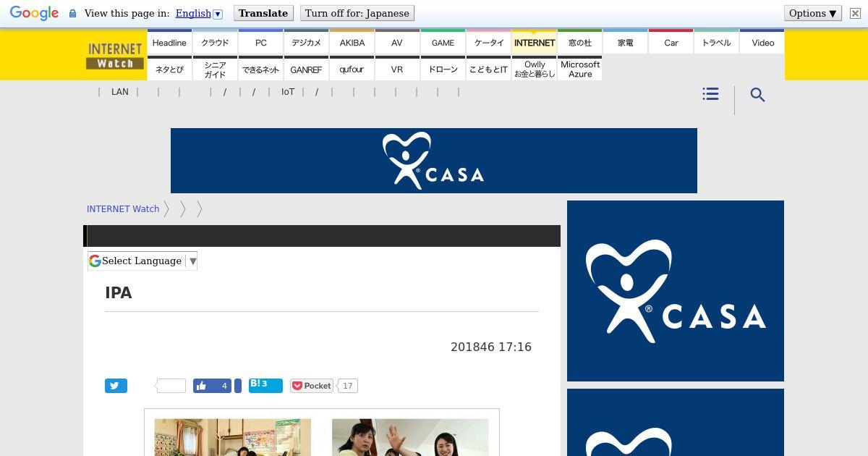This screenshot has width=868, height=456.
Task: Click the Hatena bookmark B! button
Action: [x=265, y=385]
